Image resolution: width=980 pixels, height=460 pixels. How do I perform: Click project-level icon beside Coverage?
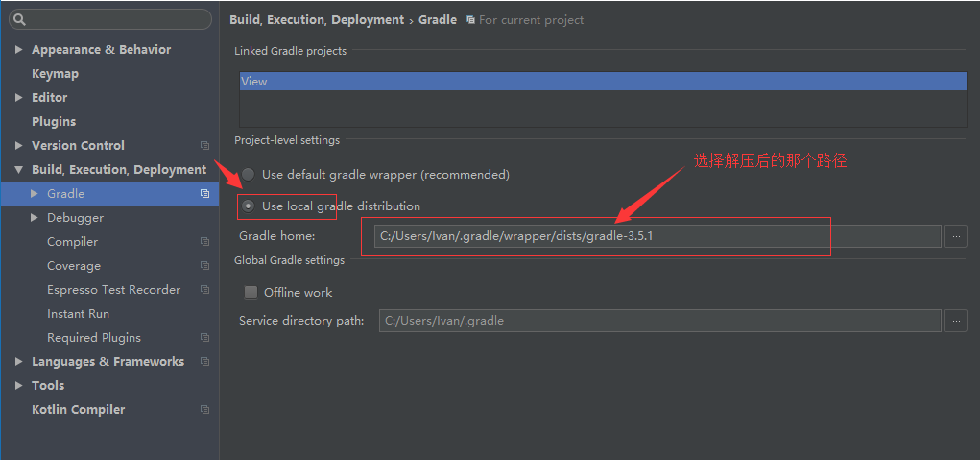click(x=204, y=266)
